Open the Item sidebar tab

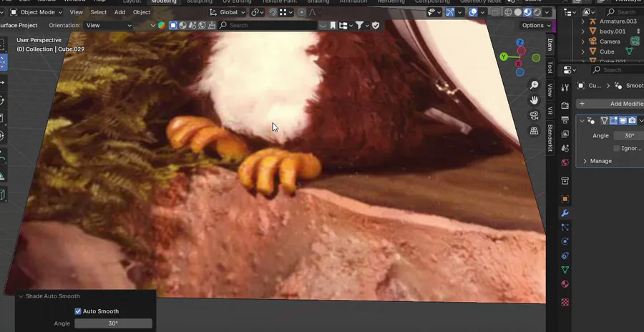pos(550,44)
